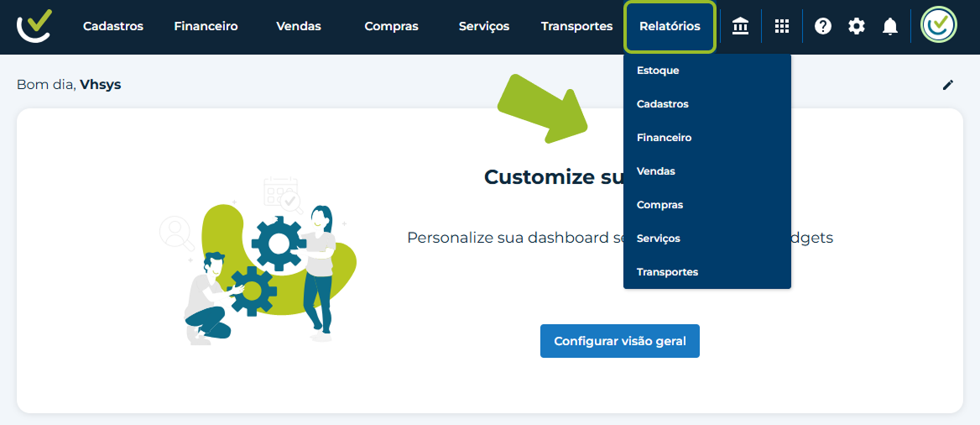Image resolution: width=980 pixels, height=425 pixels.
Task: Open the help question mark icon
Action: 823,26
